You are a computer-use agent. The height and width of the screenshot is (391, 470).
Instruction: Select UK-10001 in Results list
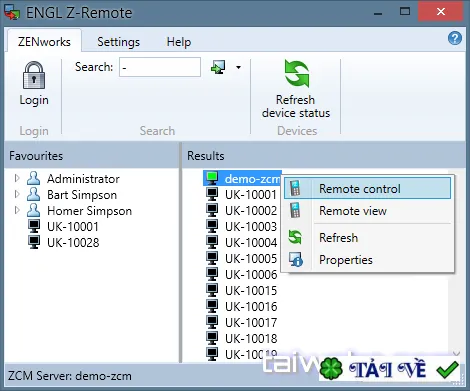click(x=251, y=195)
